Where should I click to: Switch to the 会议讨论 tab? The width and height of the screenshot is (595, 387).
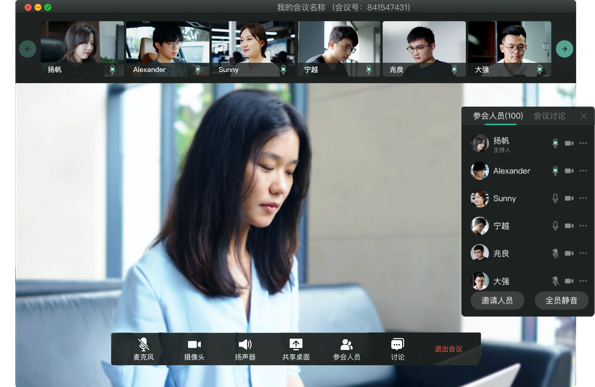tap(549, 116)
